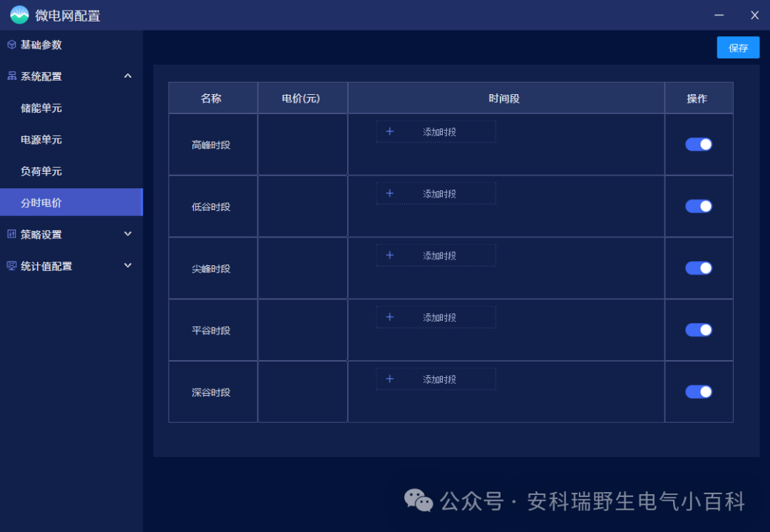Click the 电价 cell for 高峰时段
This screenshot has width=770, height=532.
[x=302, y=145]
